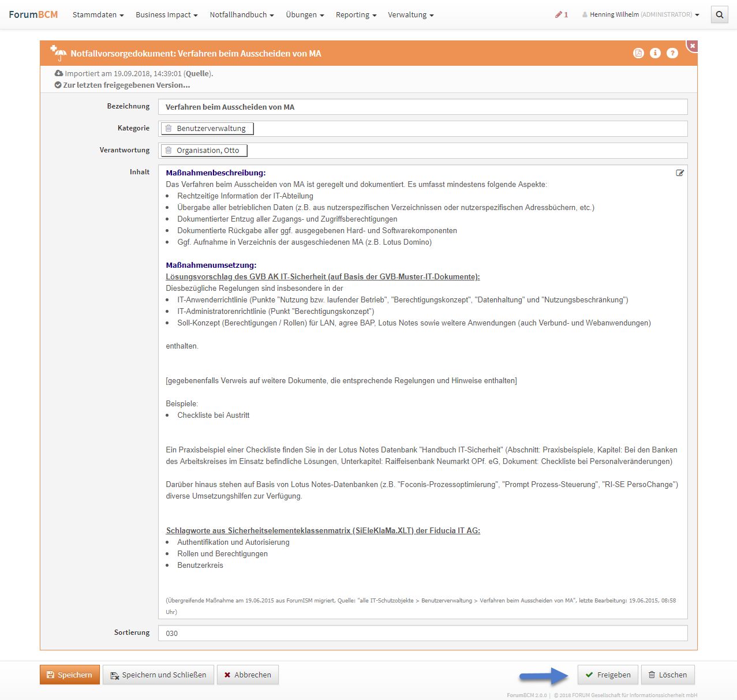Screen dimensions: 737x700
Task: Close the Notfallvorsorgedokument panel
Action: point(693,46)
